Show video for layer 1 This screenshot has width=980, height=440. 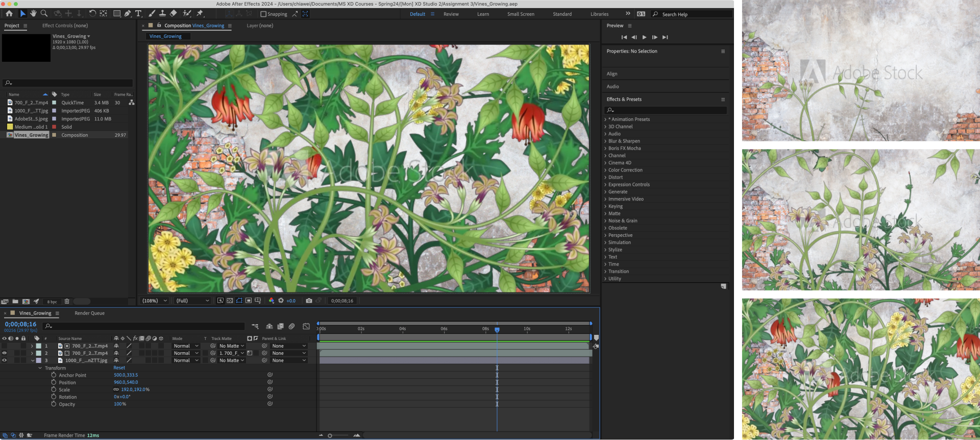coord(5,346)
